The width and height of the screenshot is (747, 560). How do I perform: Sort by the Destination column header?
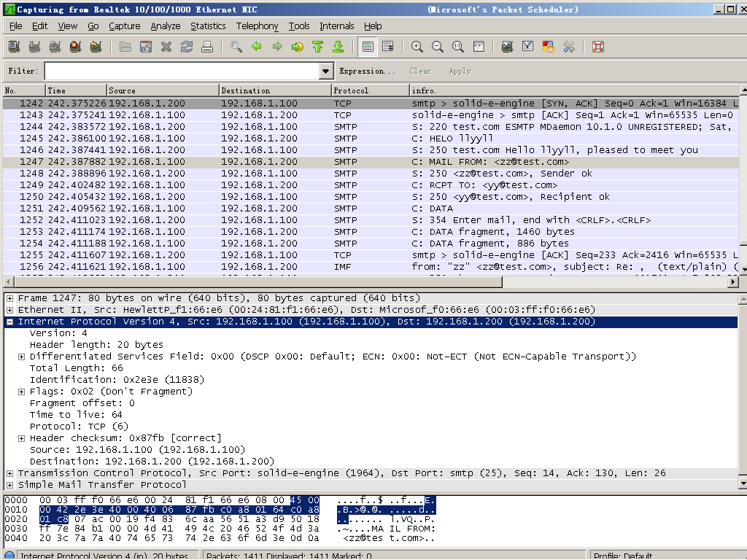[275, 90]
